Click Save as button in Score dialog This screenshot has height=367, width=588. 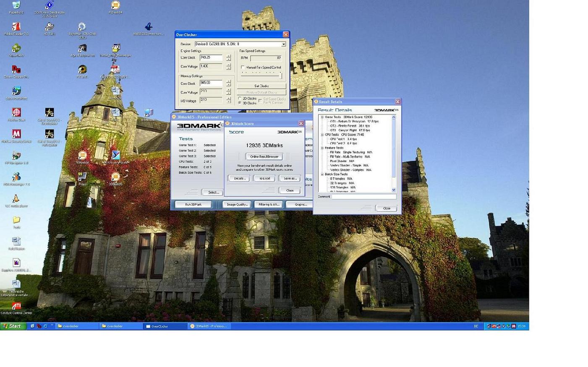click(x=290, y=178)
